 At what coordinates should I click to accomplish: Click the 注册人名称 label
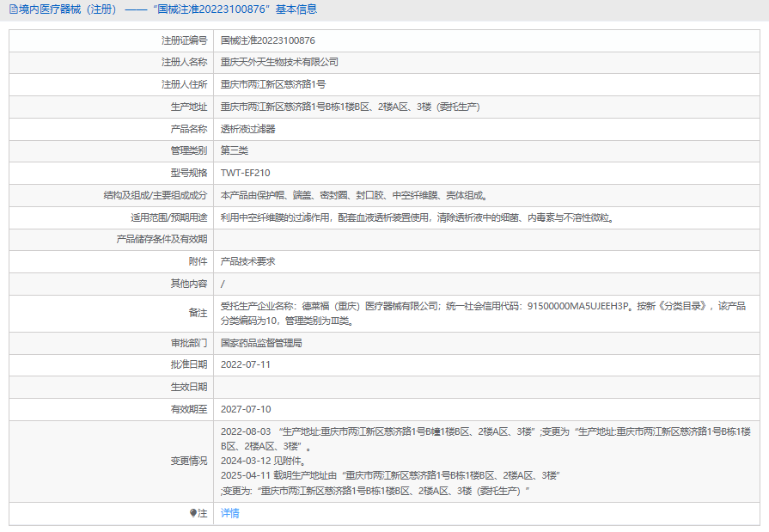click(x=185, y=63)
